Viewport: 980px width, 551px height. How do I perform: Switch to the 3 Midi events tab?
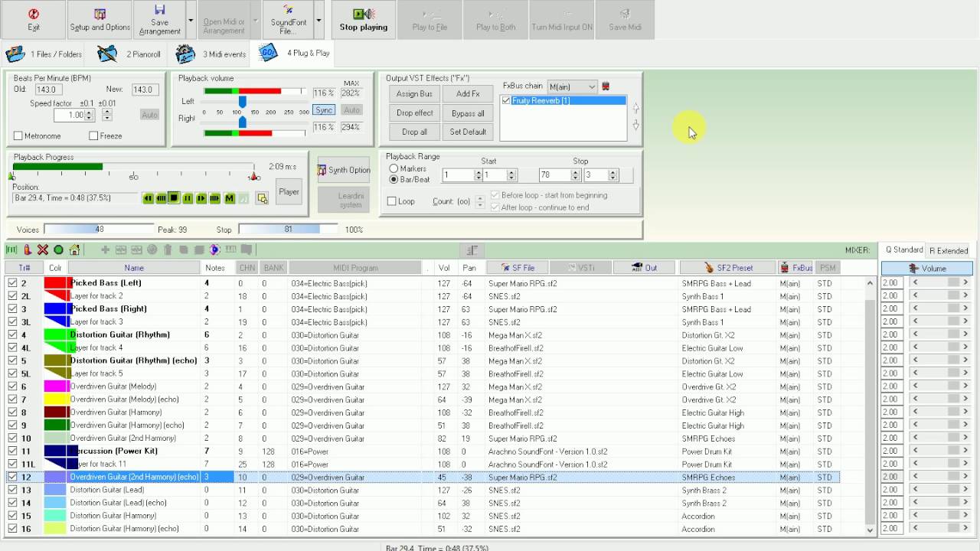click(211, 54)
